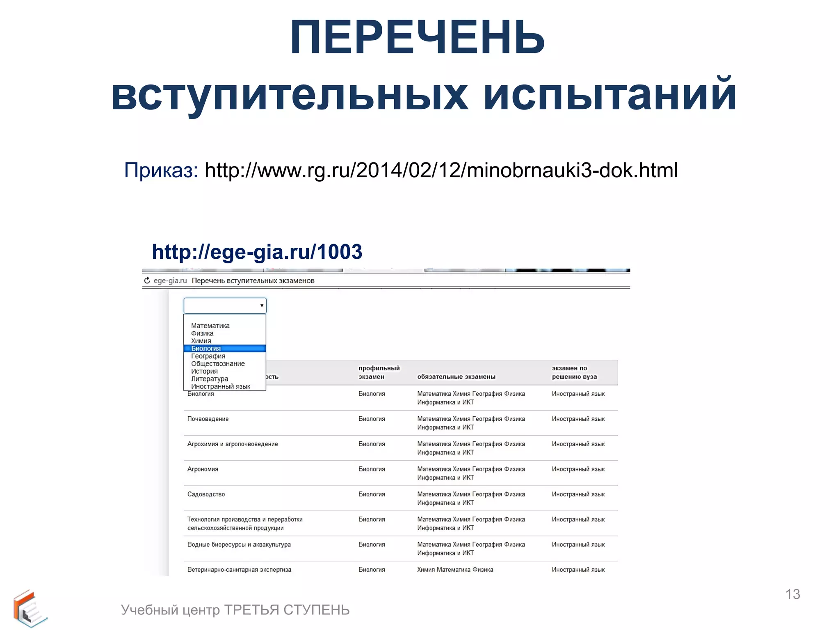Image resolution: width=840 pixels, height=630 pixels.
Task: Click Биология cell in Агрономия row
Action: click(372, 469)
